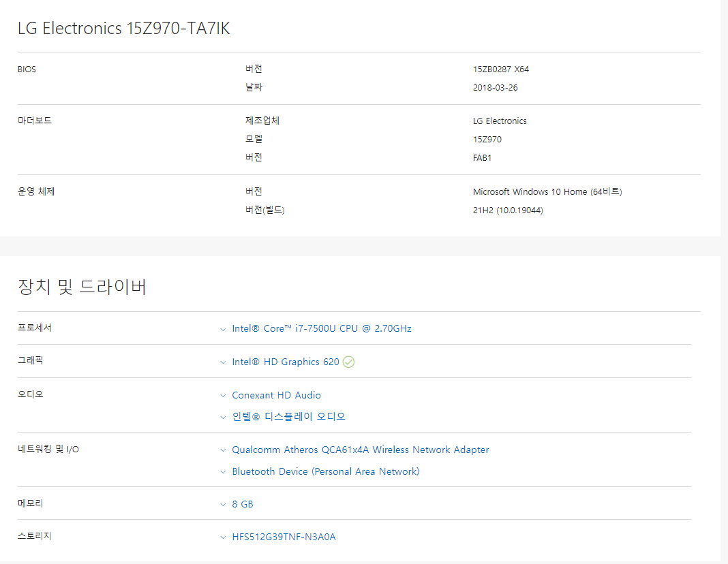Expand the 8 GB memory chevron
Viewport: 728px width, 564px height.
point(223,505)
